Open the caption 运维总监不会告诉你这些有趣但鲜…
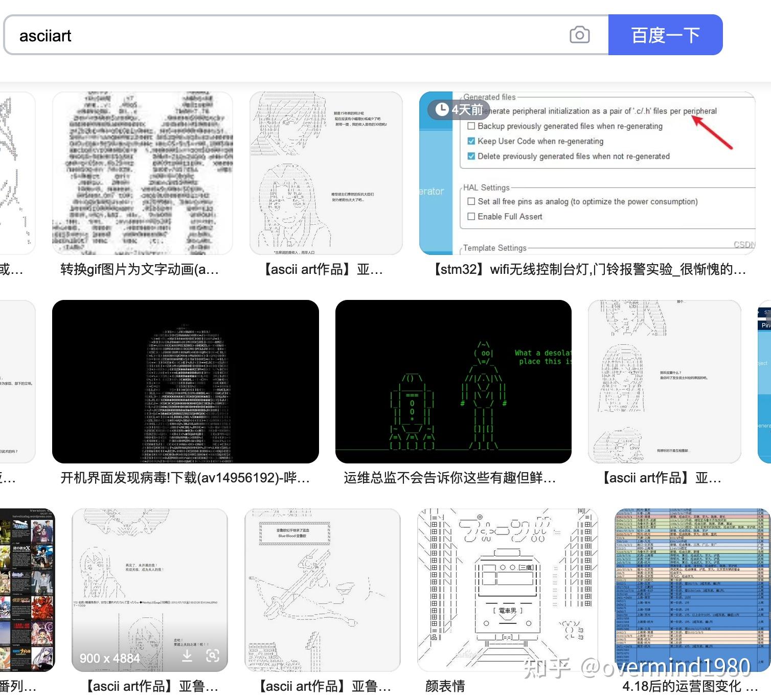771x700 pixels. coord(450,478)
